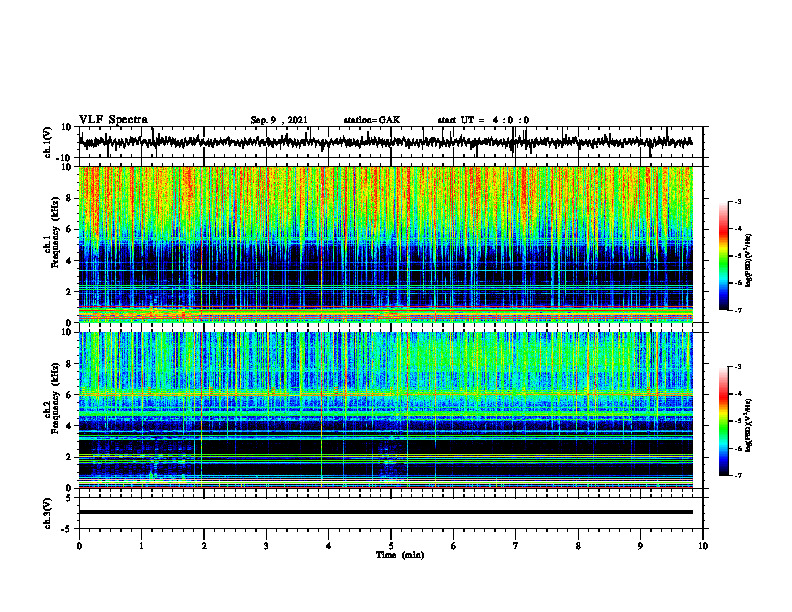Click the ch.1 spectrogram color bar
The height and width of the screenshot is (612, 792).
pyautogui.click(x=723, y=256)
